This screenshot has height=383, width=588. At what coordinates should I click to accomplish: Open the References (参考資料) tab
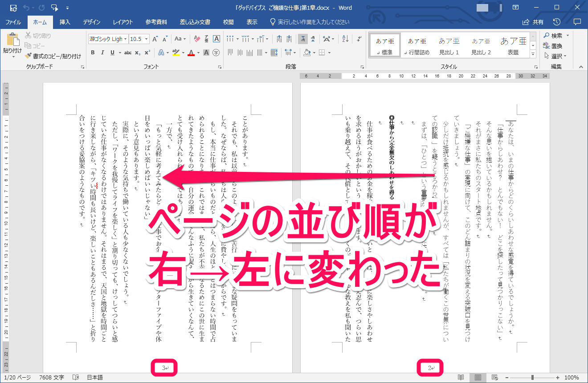click(x=156, y=22)
